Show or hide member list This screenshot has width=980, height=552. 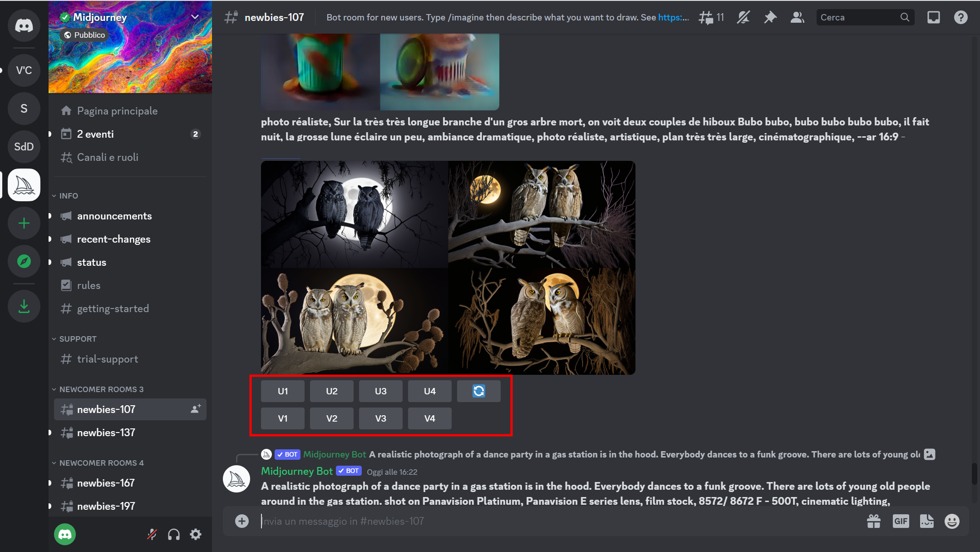797,17
